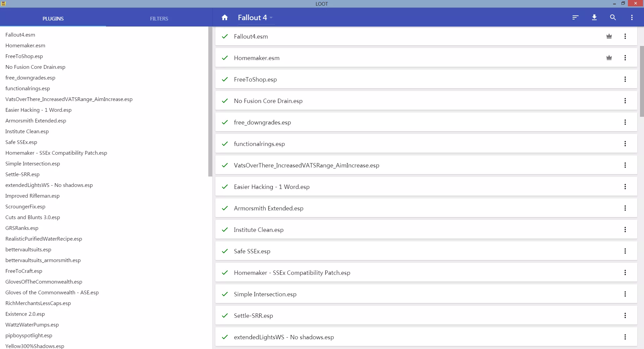Viewport: 644px width, 349px height.
Task: Open the menu for the FreeToShop.esp card
Action: point(625,79)
